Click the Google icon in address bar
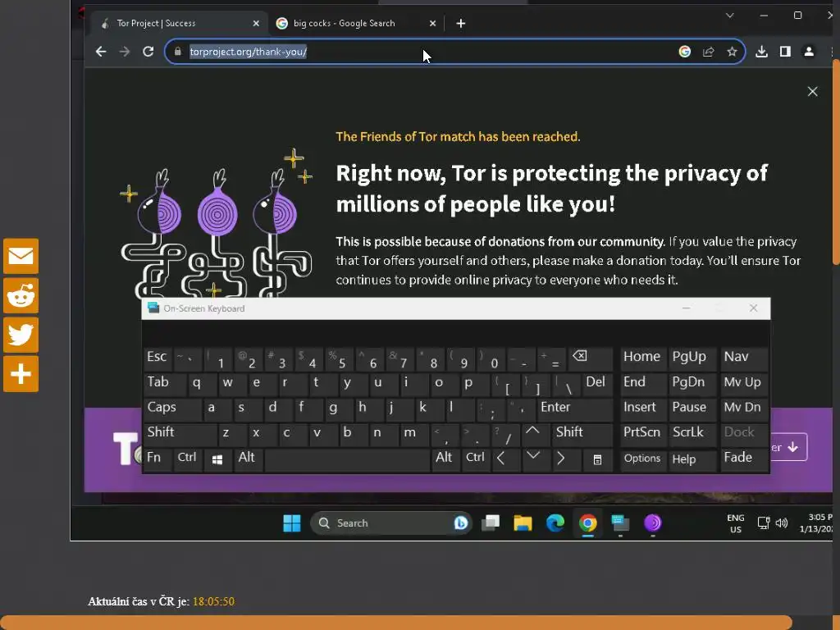The image size is (840, 630). click(x=685, y=52)
